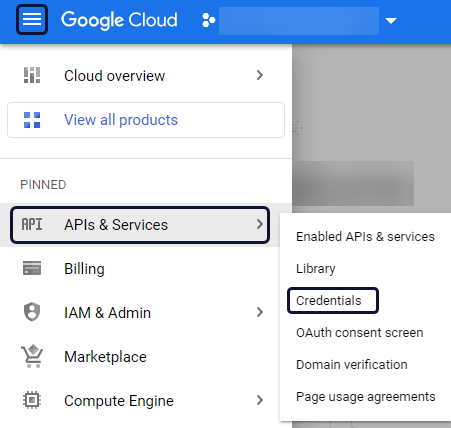Viewport: 451px width, 428px height.
Task: Open the hamburger navigation menu
Action: coord(32,20)
